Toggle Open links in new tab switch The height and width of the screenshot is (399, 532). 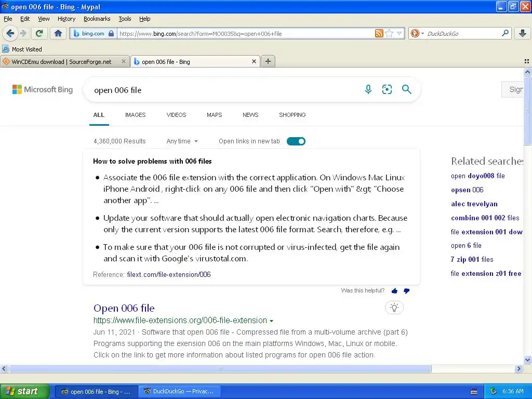coord(296,141)
